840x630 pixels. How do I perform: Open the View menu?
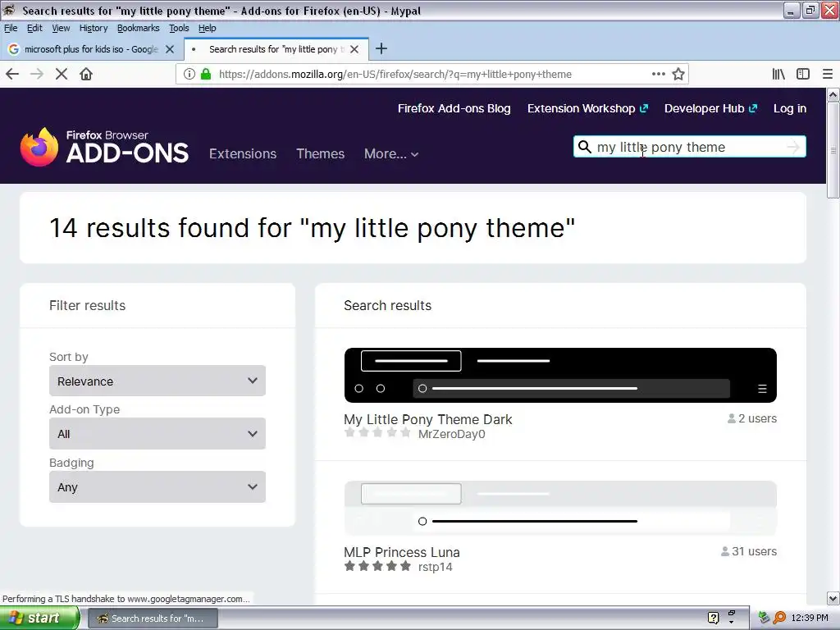(61, 28)
